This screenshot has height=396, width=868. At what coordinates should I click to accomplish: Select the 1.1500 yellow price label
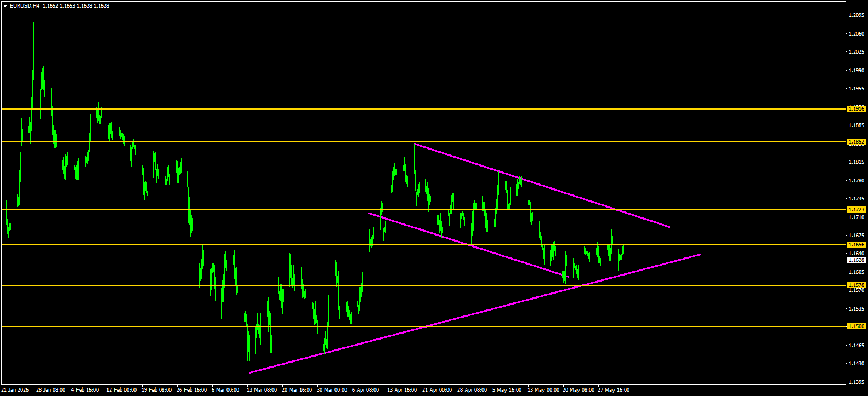pyautogui.click(x=856, y=326)
